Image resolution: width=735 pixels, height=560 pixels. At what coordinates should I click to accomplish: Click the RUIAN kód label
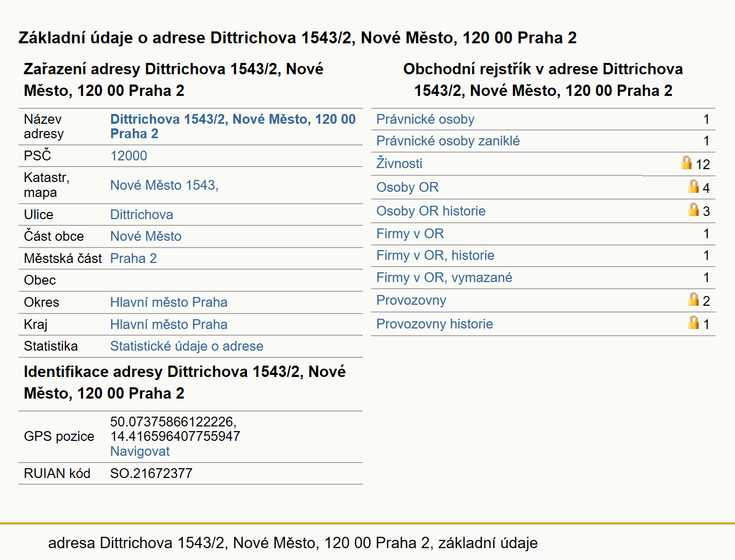pyautogui.click(x=57, y=473)
